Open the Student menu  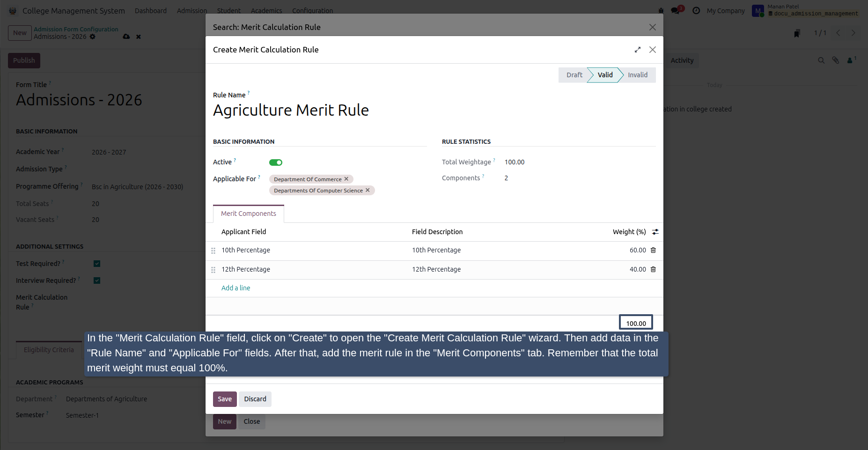click(229, 10)
